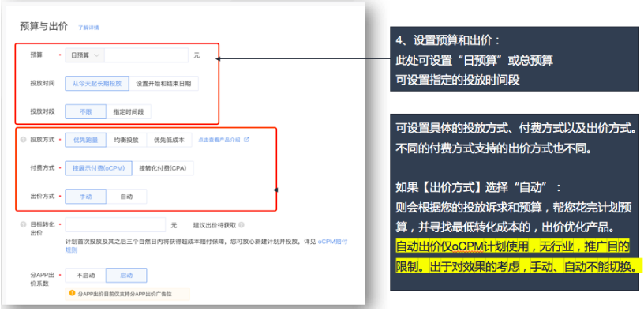Select 按转化付费(CPA) payment method
Image resolution: width=644 pixels, height=312 pixels.
[163, 168]
